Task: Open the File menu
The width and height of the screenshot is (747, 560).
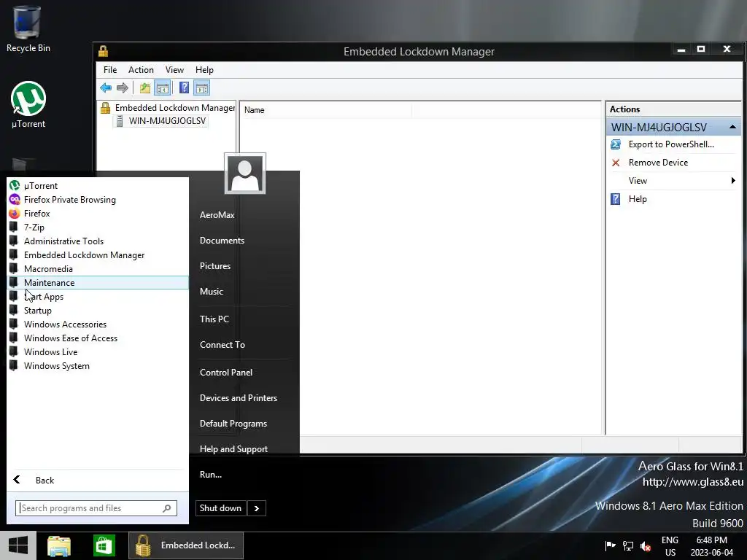Action: (110, 69)
